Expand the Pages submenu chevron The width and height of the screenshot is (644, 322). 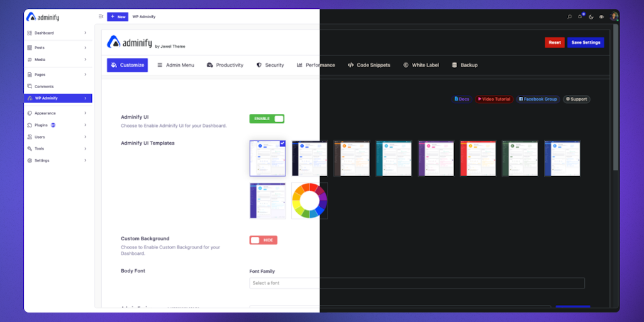pos(86,75)
